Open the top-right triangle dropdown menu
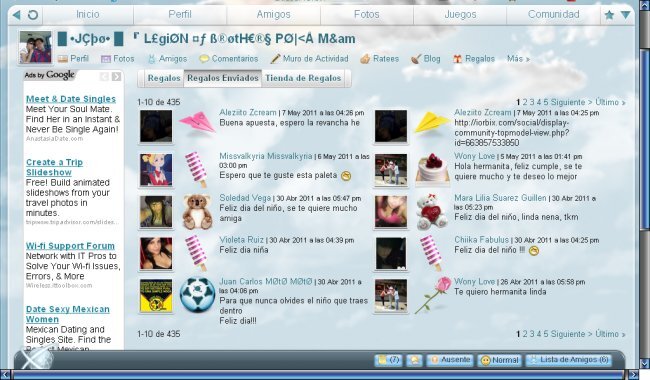This screenshot has height=380, width=650. point(626,15)
